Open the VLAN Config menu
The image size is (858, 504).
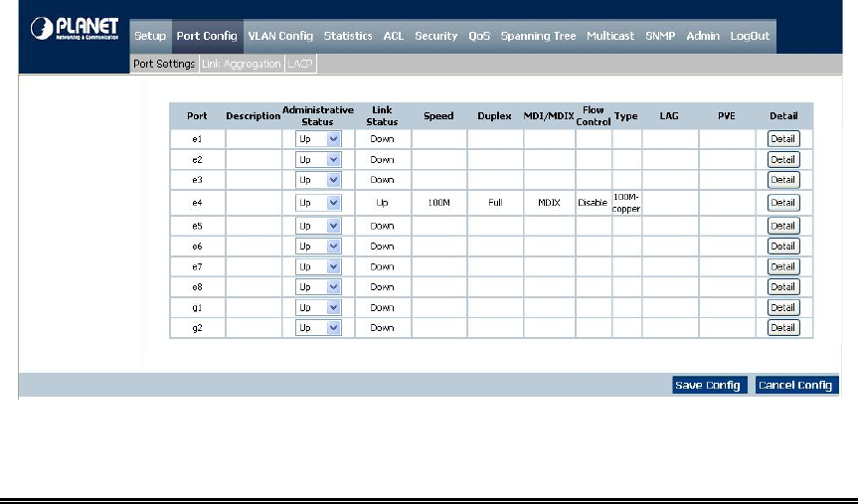pyautogui.click(x=280, y=36)
